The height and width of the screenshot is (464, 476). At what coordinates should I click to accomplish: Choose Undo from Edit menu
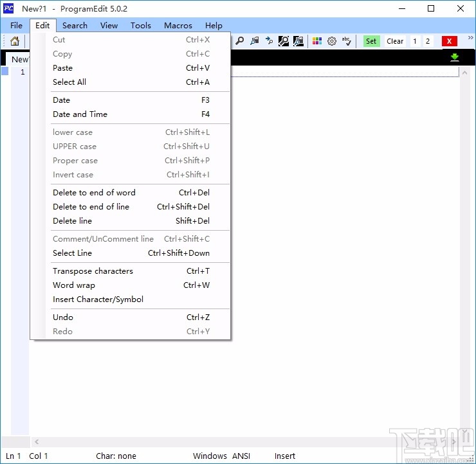(130, 317)
